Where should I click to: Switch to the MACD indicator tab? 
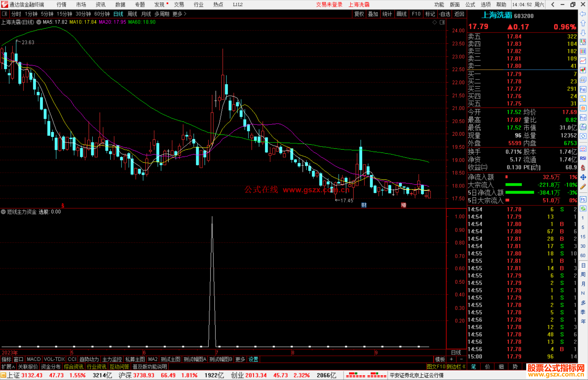33,359
